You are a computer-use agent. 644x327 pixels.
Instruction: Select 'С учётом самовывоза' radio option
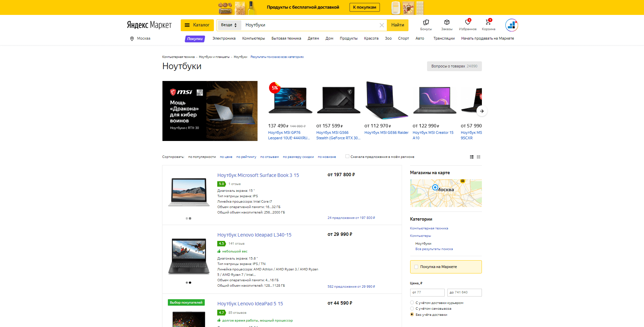point(412,309)
